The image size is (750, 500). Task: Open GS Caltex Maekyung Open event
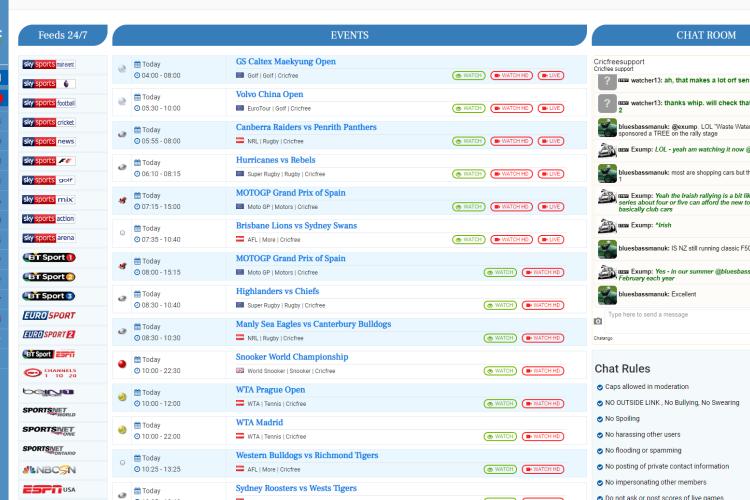(x=286, y=62)
